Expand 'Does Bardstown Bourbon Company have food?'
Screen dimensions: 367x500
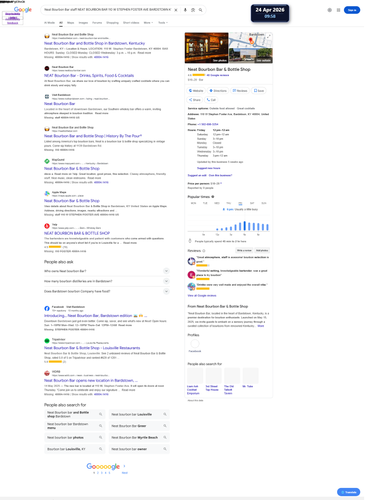[x=107, y=291]
